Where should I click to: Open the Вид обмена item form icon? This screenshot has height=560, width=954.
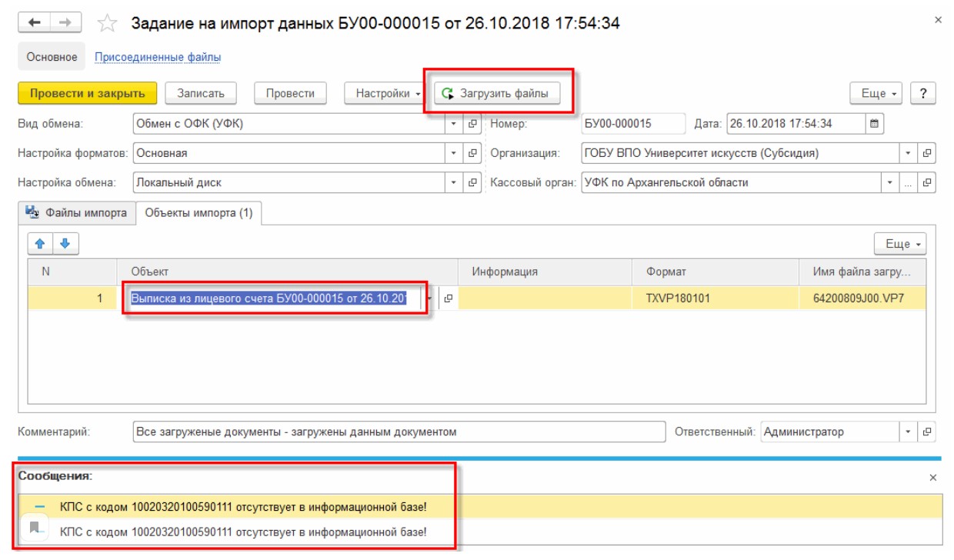click(472, 123)
